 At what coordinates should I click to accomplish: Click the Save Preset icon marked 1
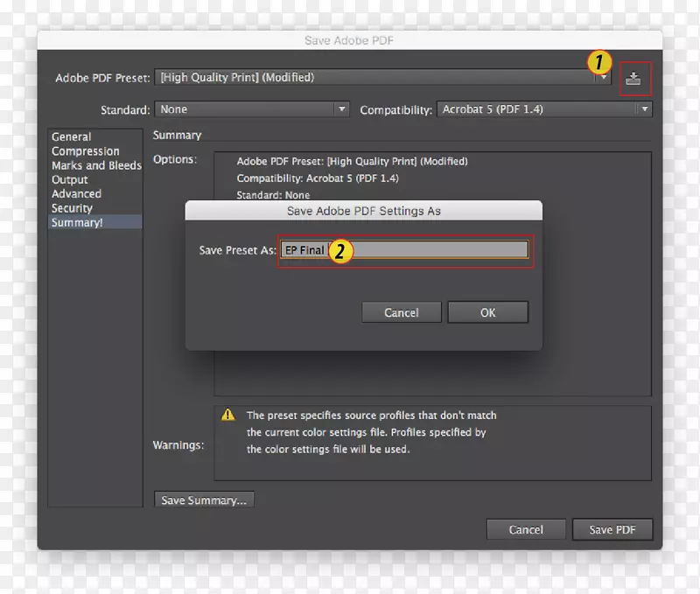[635, 78]
